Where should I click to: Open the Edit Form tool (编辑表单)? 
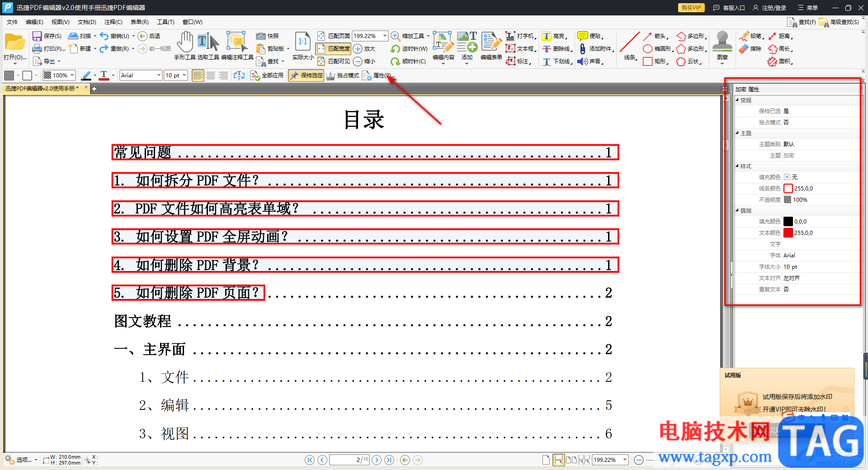click(491, 46)
